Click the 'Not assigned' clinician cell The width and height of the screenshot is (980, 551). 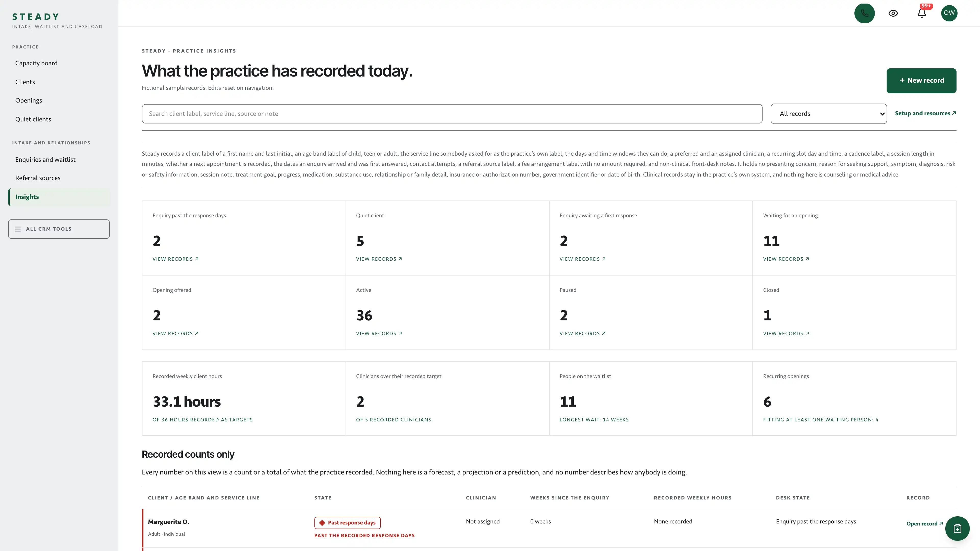pos(483,521)
